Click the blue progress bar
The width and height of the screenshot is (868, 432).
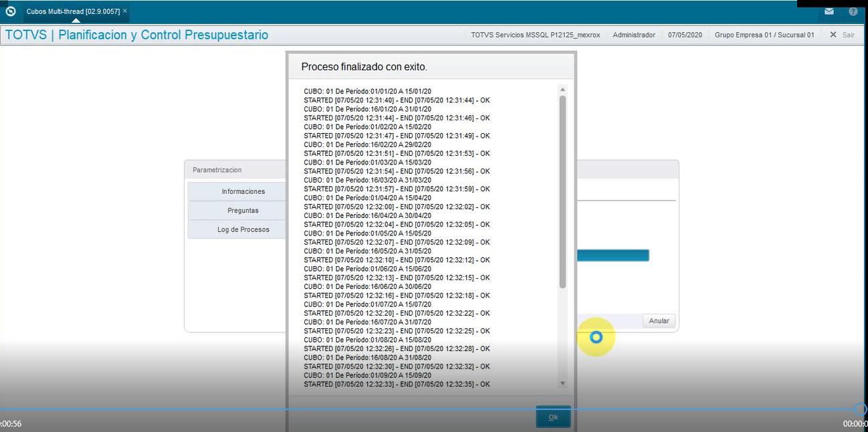coord(613,255)
